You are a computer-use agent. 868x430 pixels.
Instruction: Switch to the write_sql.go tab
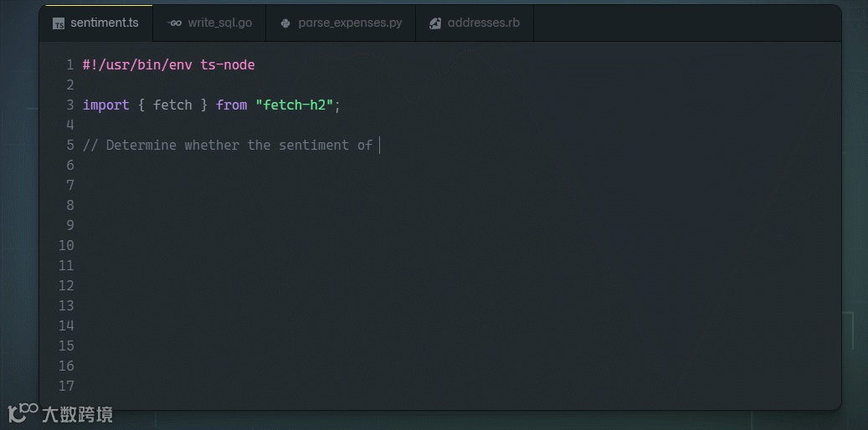[219, 23]
